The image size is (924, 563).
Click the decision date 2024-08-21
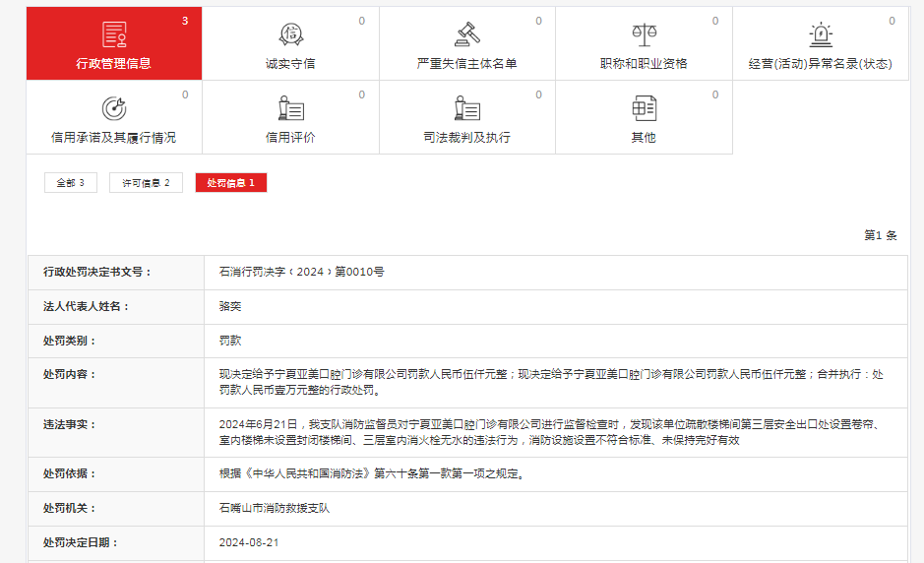(x=249, y=542)
